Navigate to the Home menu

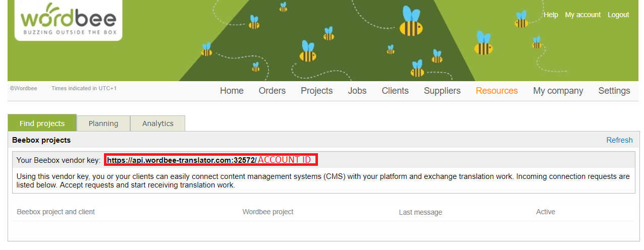click(x=232, y=91)
